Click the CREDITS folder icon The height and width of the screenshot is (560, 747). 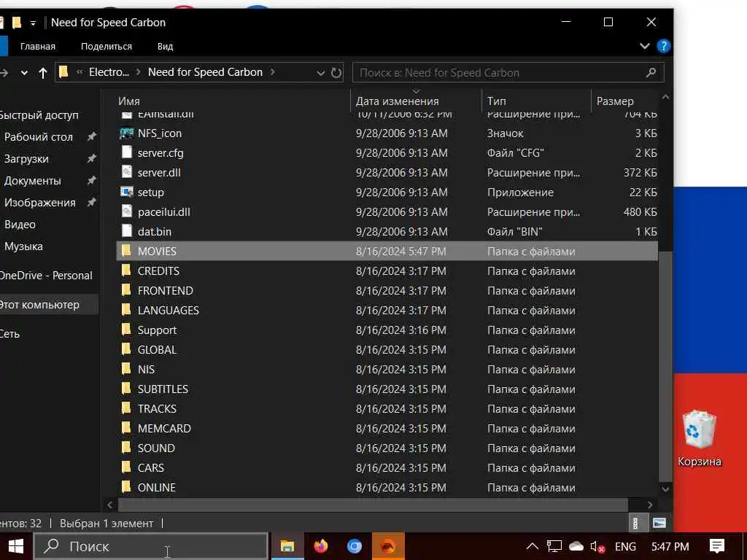(126, 271)
